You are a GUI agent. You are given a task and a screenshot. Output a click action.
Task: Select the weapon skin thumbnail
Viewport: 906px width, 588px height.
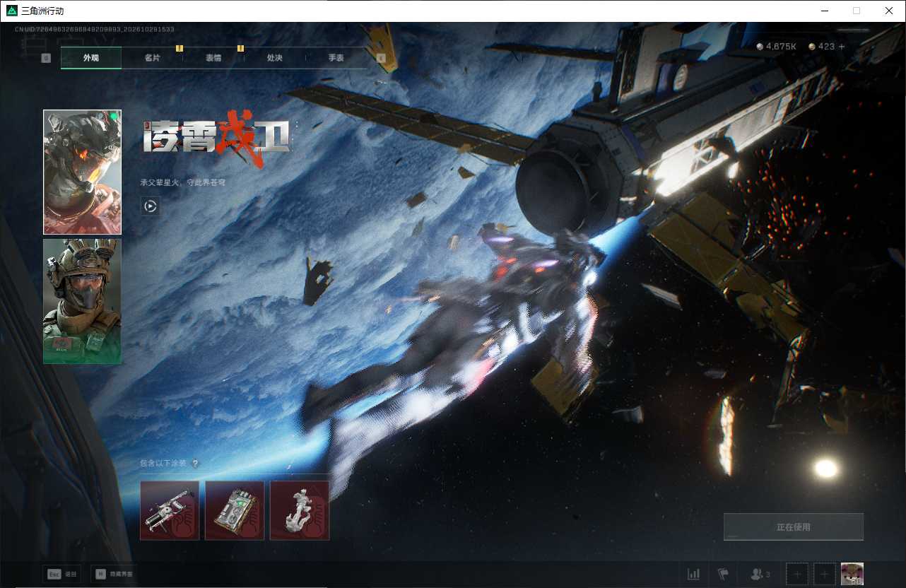pyautogui.click(x=170, y=510)
